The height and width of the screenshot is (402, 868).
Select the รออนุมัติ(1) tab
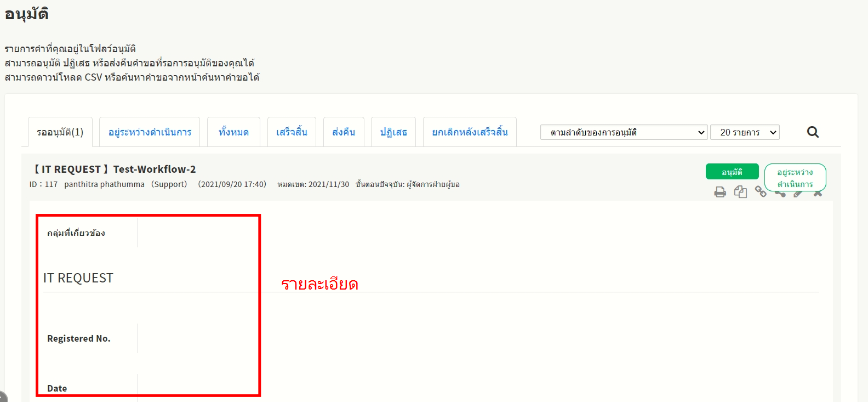click(60, 132)
